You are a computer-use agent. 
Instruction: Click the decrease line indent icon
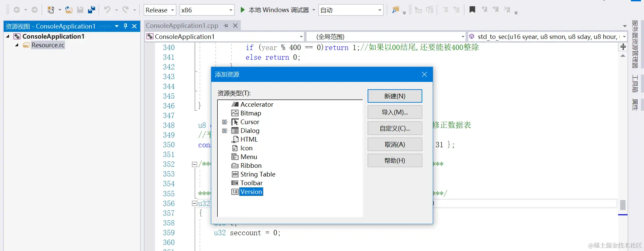(x=418, y=10)
